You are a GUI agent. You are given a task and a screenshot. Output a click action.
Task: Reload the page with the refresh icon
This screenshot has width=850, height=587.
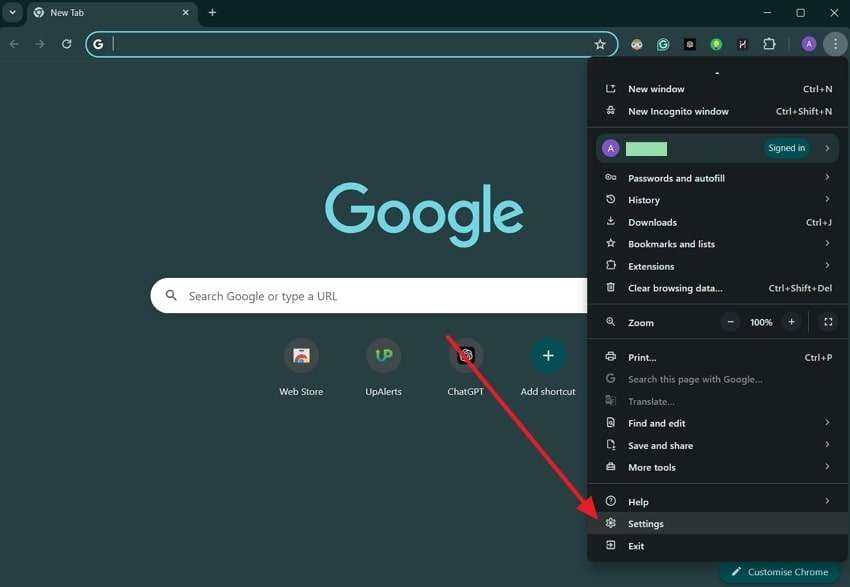click(x=66, y=44)
